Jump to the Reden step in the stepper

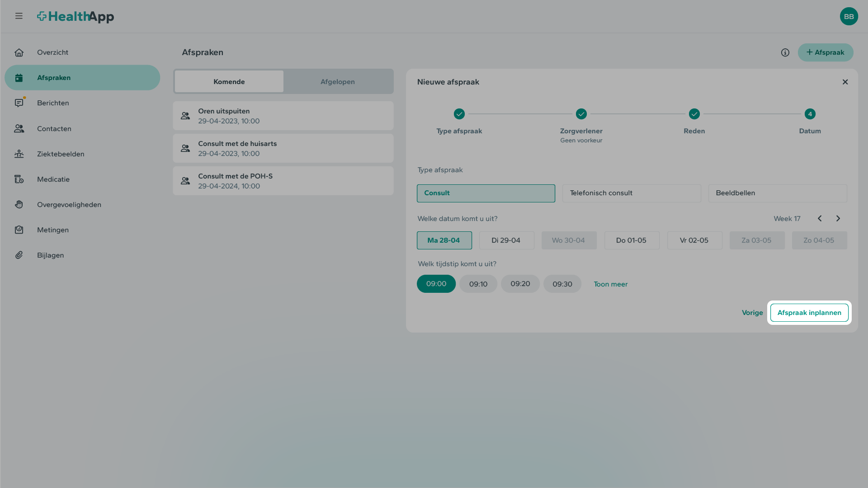pyautogui.click(x=694, y=114)
